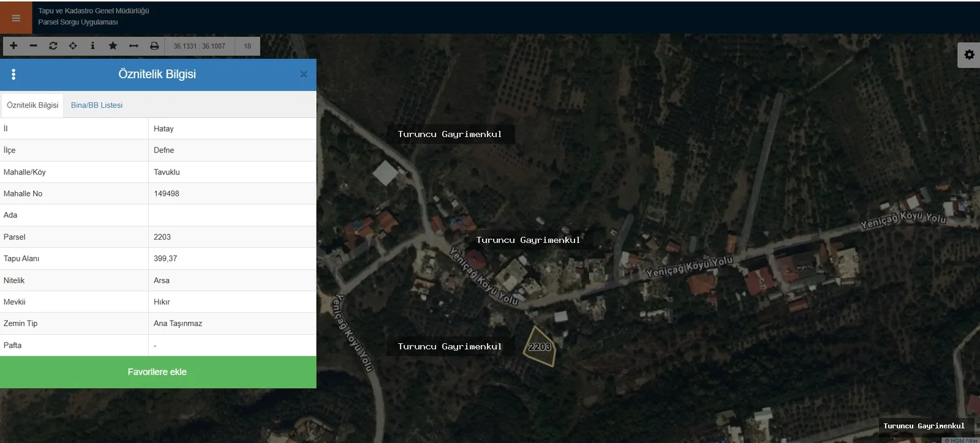Image resolution: width=980 pixels, height=443 pixels.
Task: Click the Favorilere ekle button
Action: [x=157, y=372]
